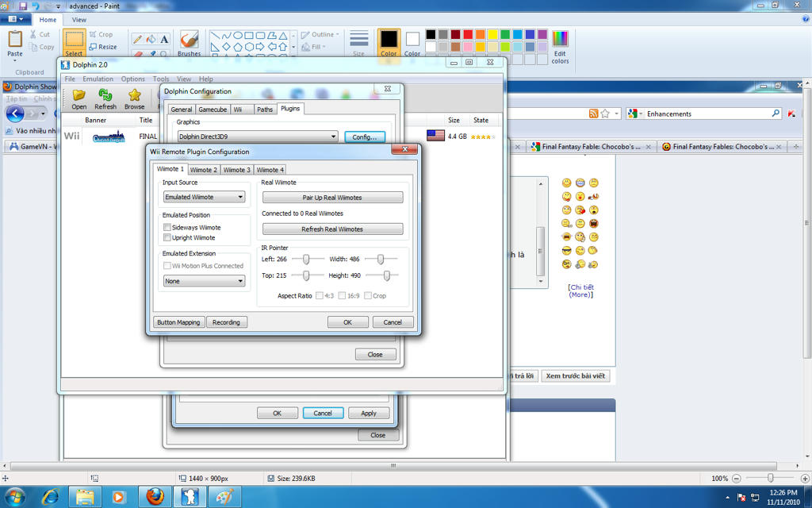Click the Windows Start orb
The image size is (812, 508).
coord(15,497)
